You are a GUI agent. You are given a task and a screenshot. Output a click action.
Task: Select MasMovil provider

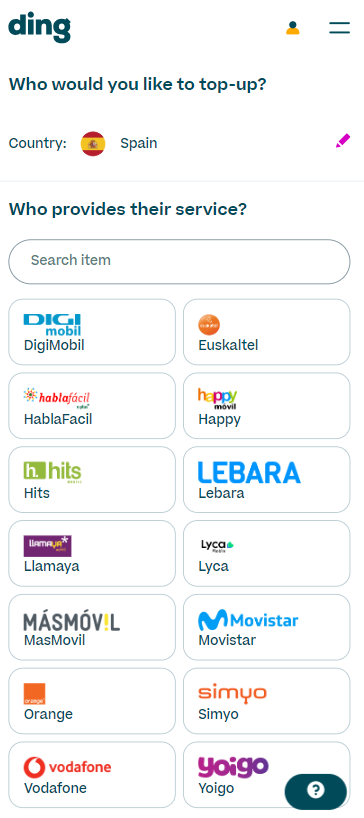pos(92,627)
